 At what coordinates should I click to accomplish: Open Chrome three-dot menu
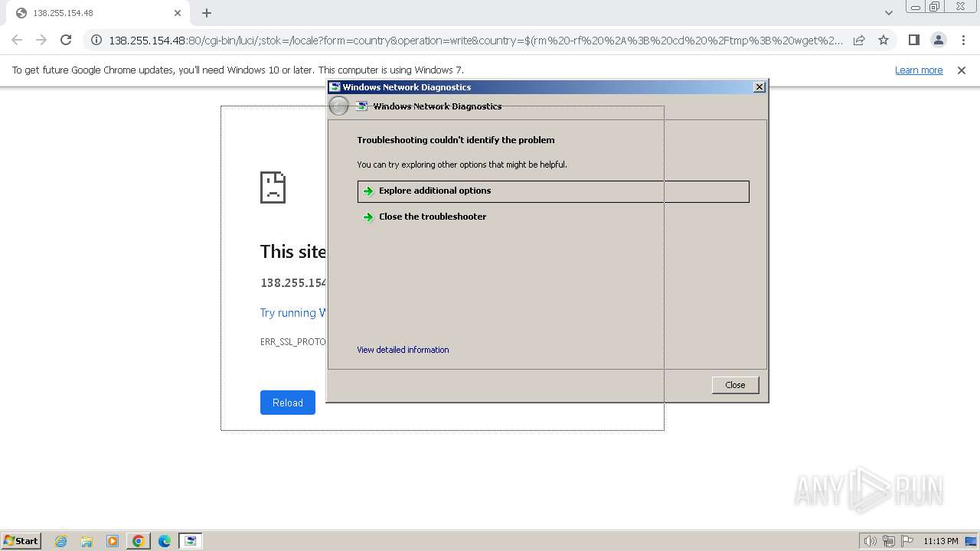[x=963, y=40]
